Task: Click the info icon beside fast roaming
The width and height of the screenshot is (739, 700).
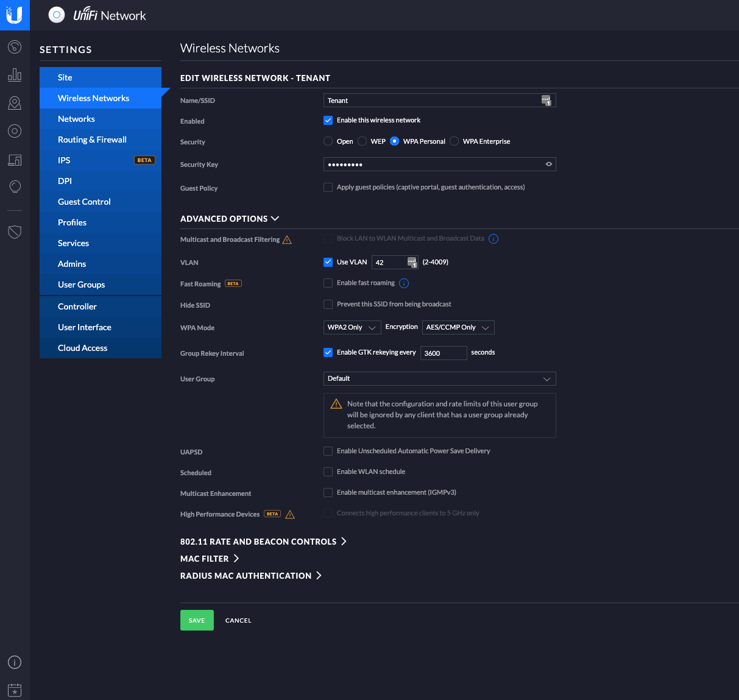Action: click(x=404, y=283)
